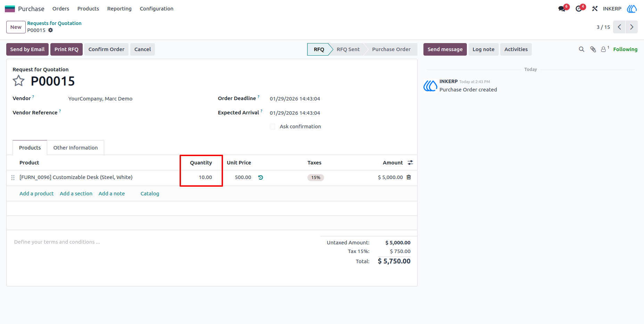644x324 pixels.
Task: Open the Reporting menu
Action: click(x=119, y=9)
